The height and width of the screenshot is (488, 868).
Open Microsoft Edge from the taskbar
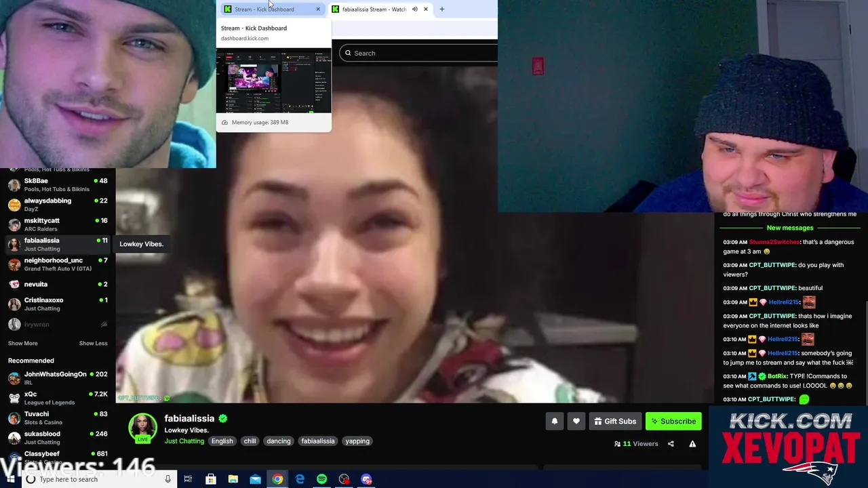300,479
